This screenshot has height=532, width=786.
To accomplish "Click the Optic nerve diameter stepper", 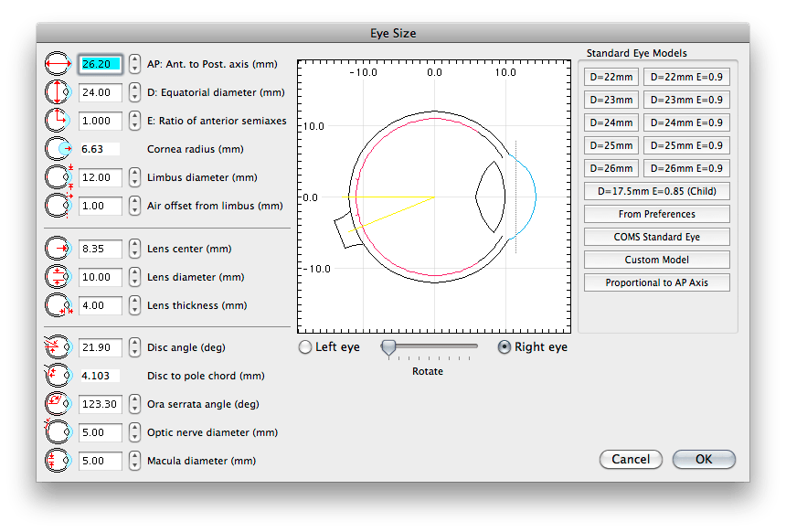I will [134, 432].
